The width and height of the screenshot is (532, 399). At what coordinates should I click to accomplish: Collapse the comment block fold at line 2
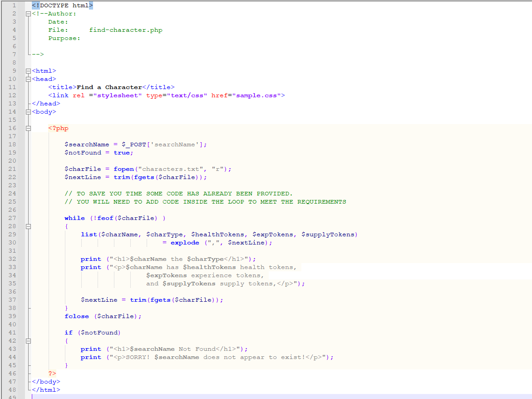click(28, 13)
